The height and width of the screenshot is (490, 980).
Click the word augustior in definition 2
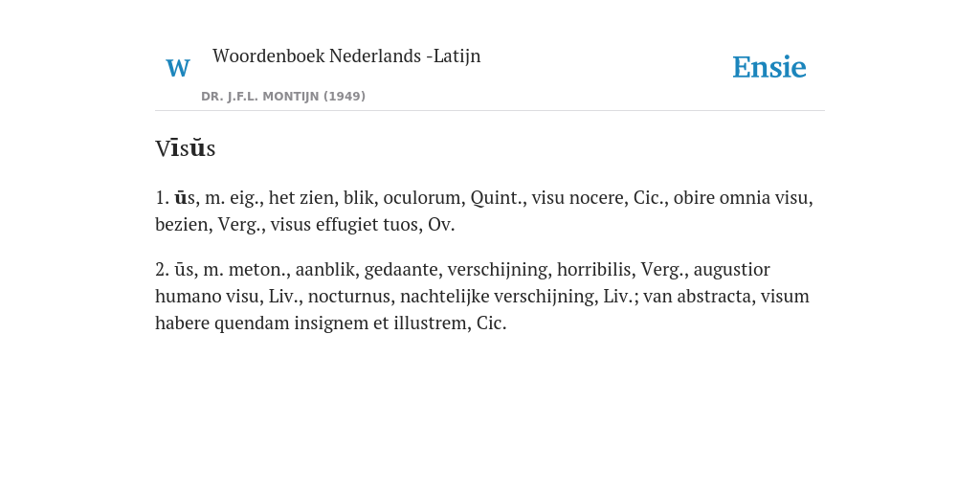click(732, 270)
